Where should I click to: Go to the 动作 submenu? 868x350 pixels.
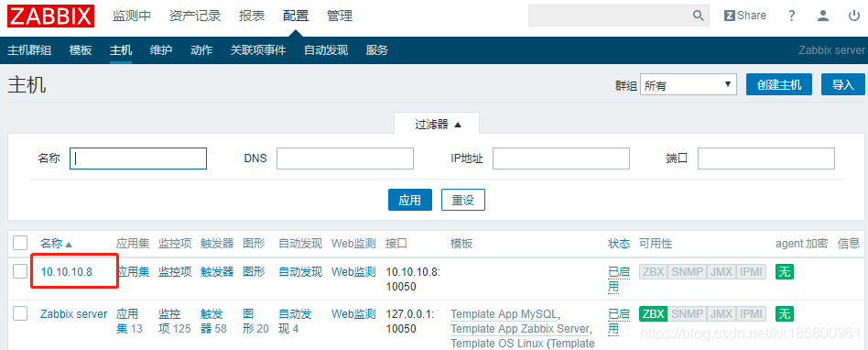coord(201,50)
